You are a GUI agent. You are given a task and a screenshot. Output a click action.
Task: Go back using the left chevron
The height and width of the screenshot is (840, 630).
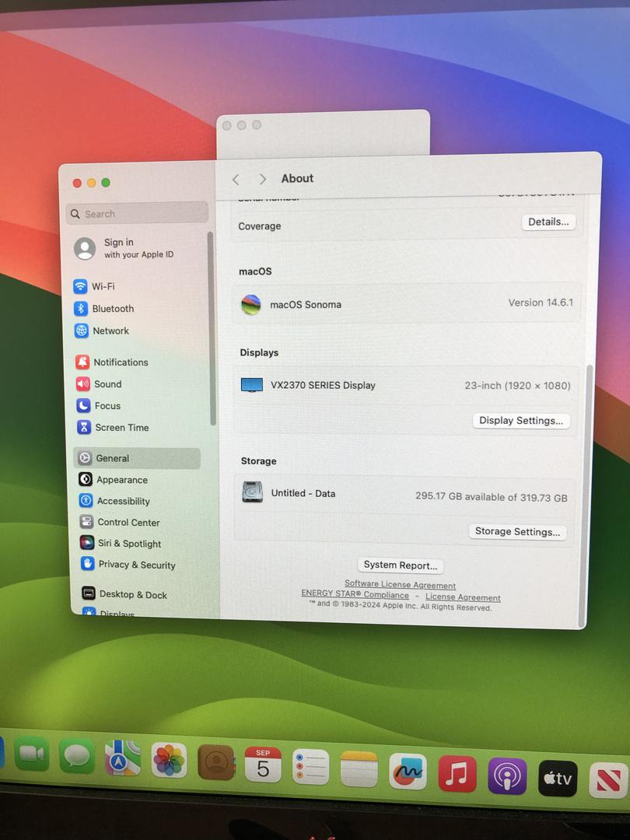coord(236,180)
